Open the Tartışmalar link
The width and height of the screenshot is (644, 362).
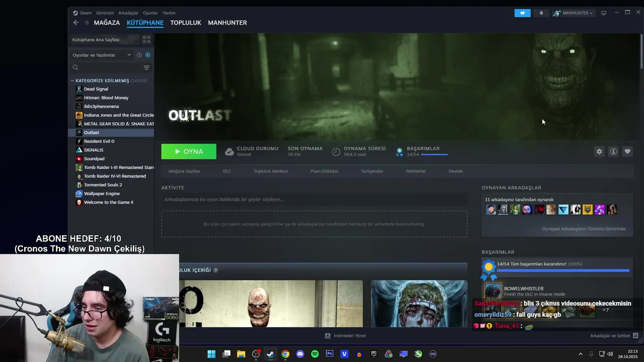(x=372, y=171)
